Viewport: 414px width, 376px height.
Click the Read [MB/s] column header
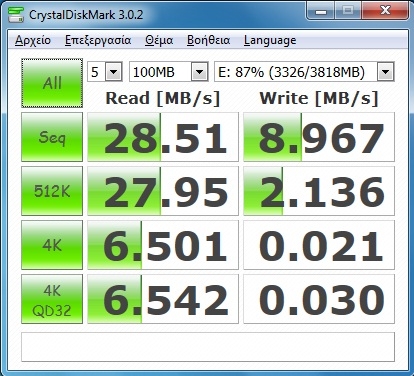point(163,98)
